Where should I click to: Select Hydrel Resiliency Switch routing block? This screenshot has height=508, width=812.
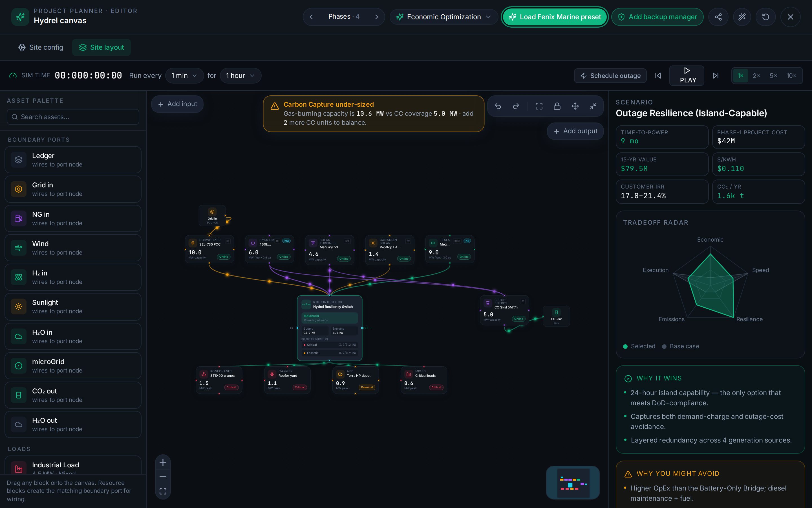click(330, 328)
